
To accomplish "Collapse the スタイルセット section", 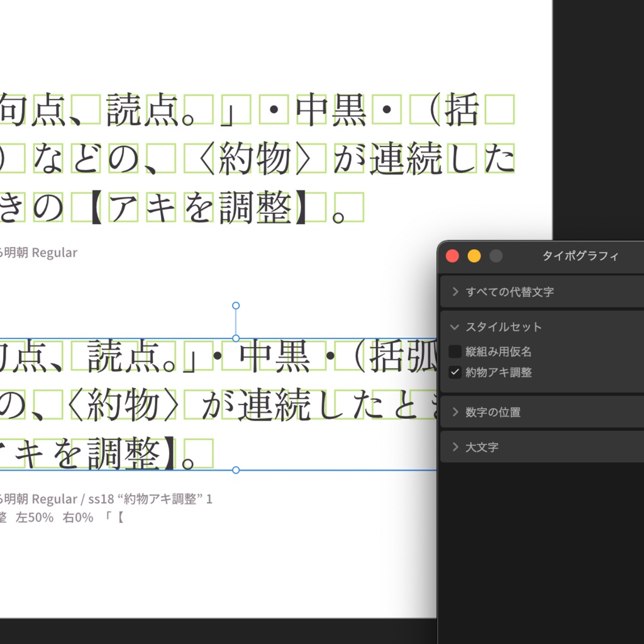I will point(454,327).
